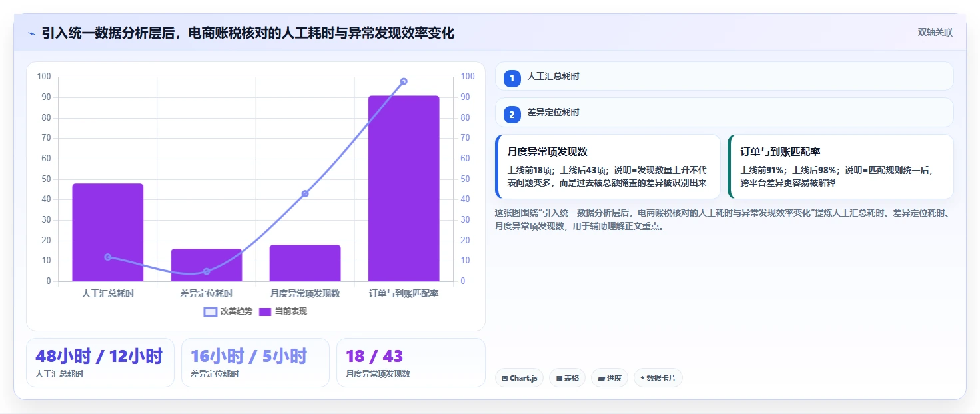Screen dimensions: 980x414
Task: Click the x-axis label 月度异常项发现数
Action: pyautogui.click(x=305, y=293)
